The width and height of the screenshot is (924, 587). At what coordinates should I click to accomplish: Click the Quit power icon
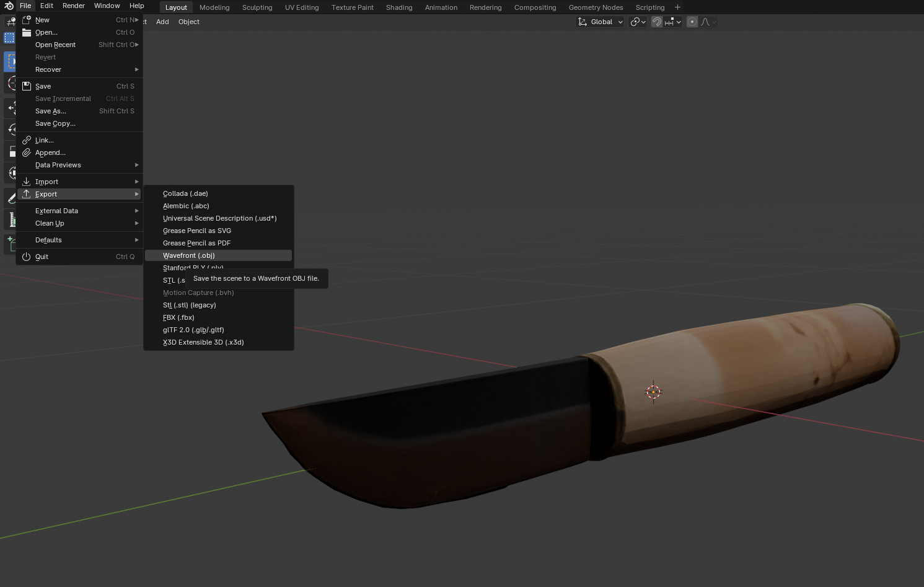pos(27,257)
